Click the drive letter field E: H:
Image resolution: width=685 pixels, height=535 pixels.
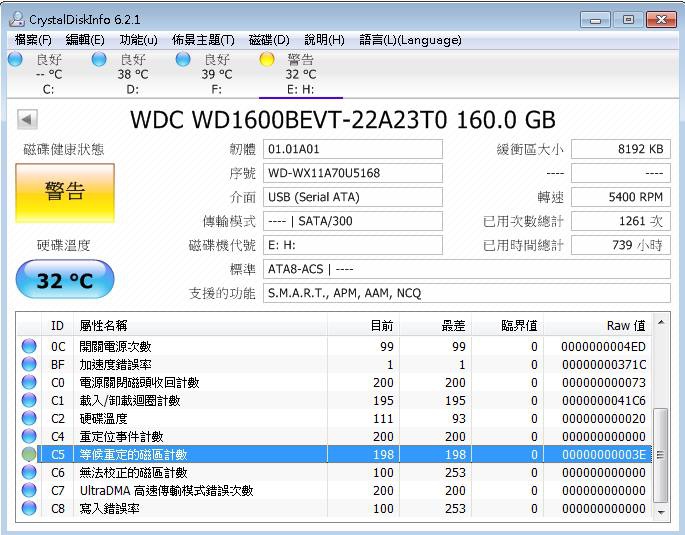tap(353, 245)
